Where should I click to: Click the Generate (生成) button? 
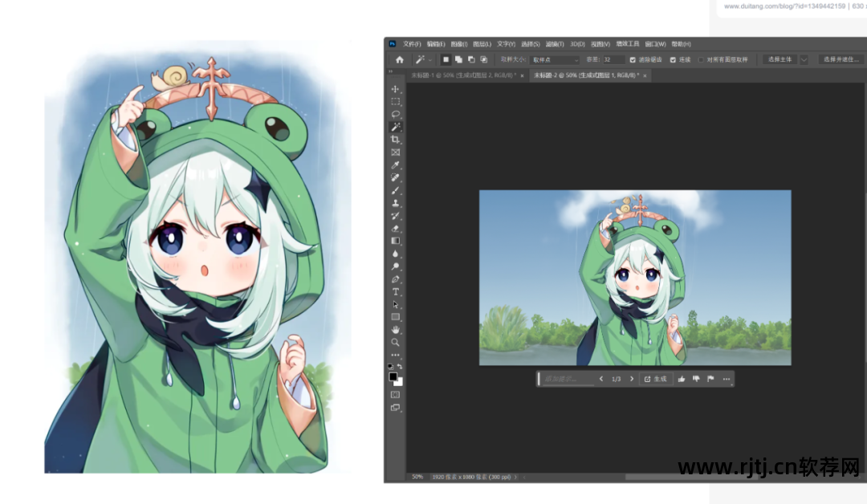(x=655, y=379)
